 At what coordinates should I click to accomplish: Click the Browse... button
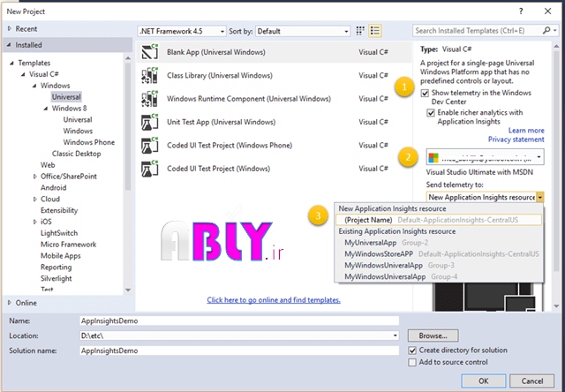pos(433,335)
